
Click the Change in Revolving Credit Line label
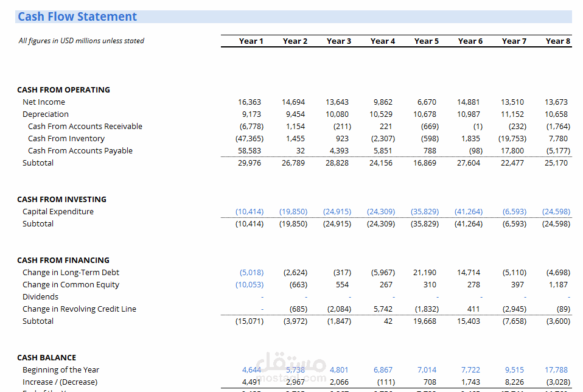coord(79,309)
